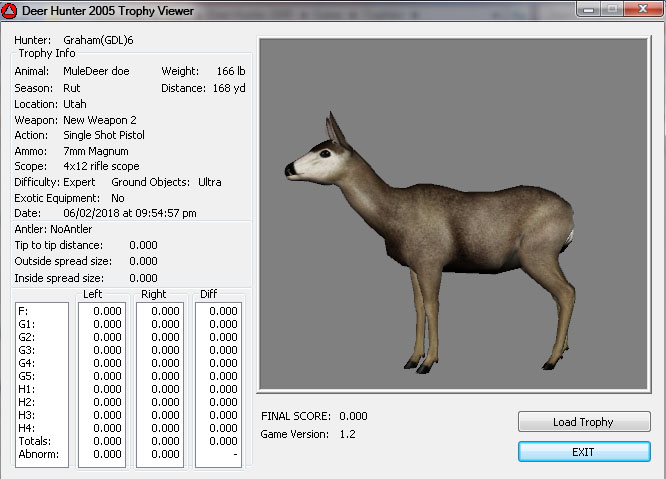Screen dimensions: 666x479
Task: Select the Left column score list
Action: point(102,384)
